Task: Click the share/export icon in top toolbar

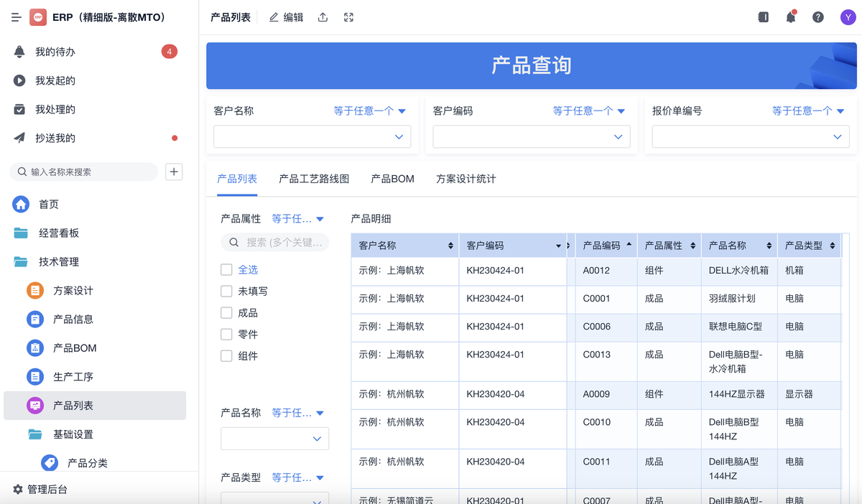Action: pyautogui.click(x=323, y=17)
